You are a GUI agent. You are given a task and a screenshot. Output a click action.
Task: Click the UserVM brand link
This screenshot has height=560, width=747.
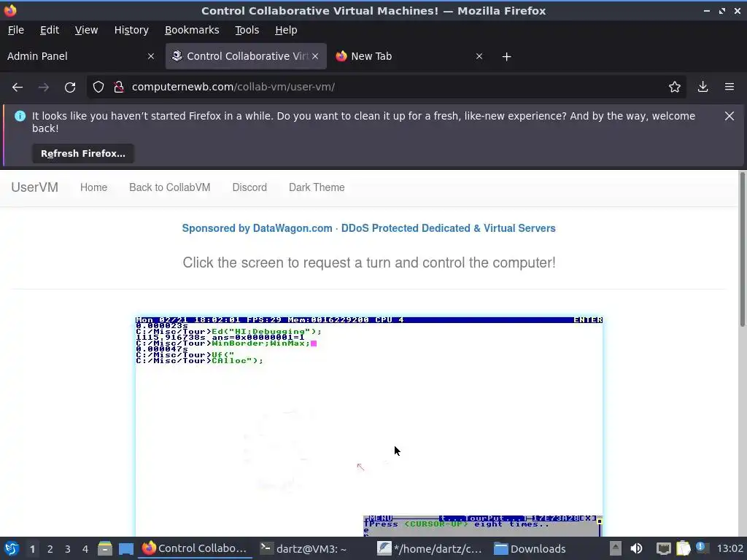tap(35, 187)
